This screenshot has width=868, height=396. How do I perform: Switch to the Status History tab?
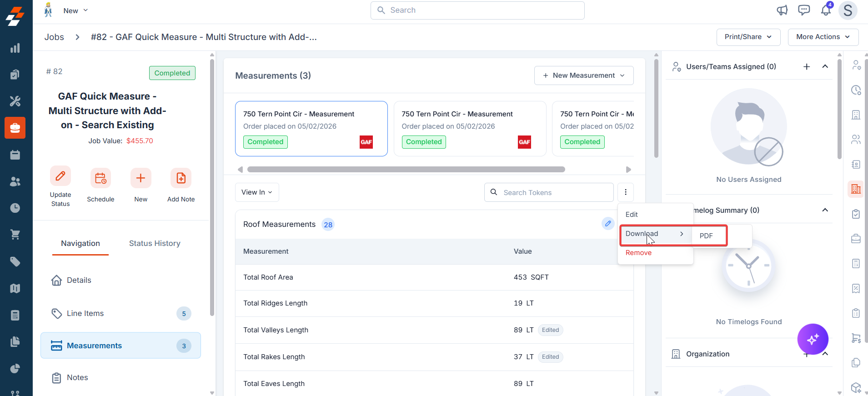click(155, 244)
